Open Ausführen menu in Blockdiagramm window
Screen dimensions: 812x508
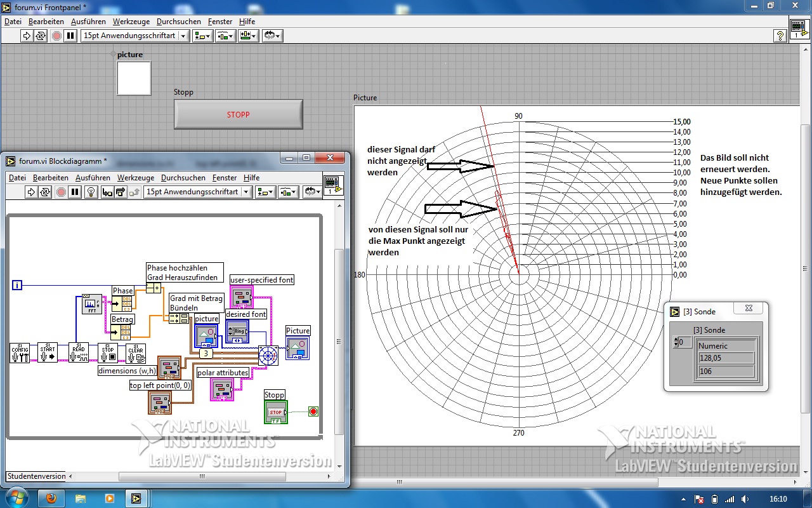93,178
